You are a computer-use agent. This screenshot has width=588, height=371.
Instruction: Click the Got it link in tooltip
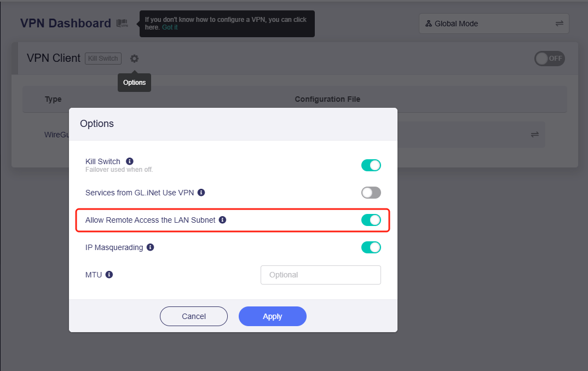(x=170, y=27)
